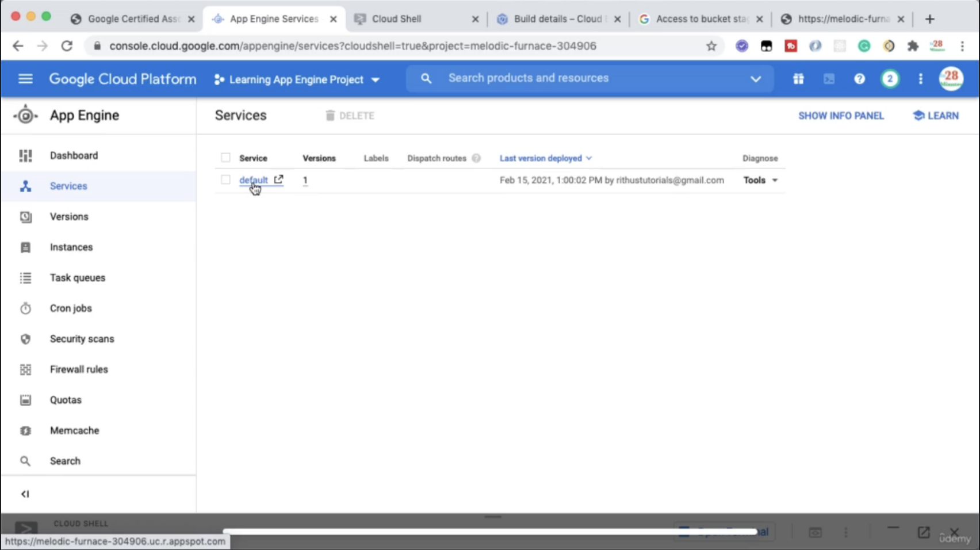Click the greyed-out DELETE button

pos(350,116)
